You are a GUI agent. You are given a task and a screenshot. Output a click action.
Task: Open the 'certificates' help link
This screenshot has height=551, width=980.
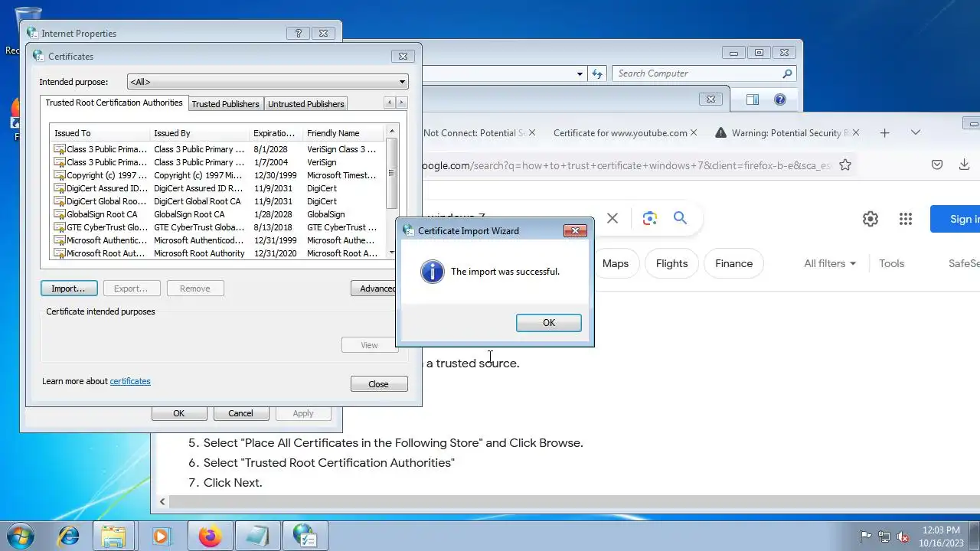point(130,381)
